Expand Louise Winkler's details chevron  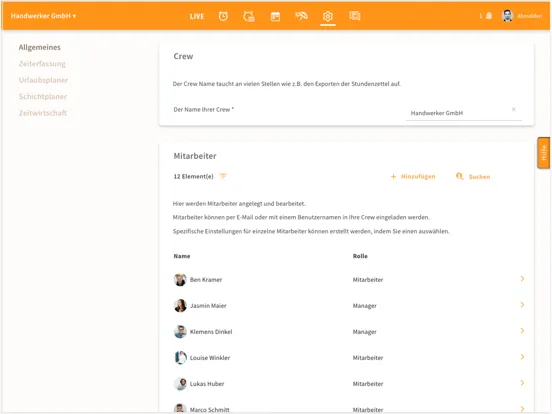coord(522,357)
